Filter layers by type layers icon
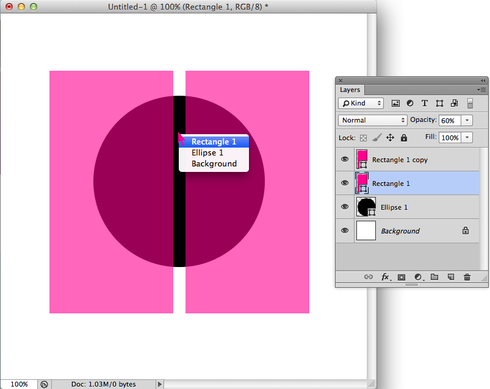Screen dimensions: 490x389 coord(425,103)
